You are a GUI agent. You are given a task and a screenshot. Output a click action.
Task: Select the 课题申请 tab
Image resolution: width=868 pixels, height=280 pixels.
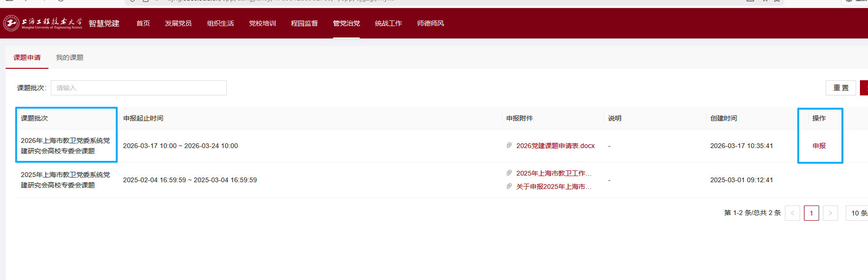pyautogui.click(x=27, y=57)
